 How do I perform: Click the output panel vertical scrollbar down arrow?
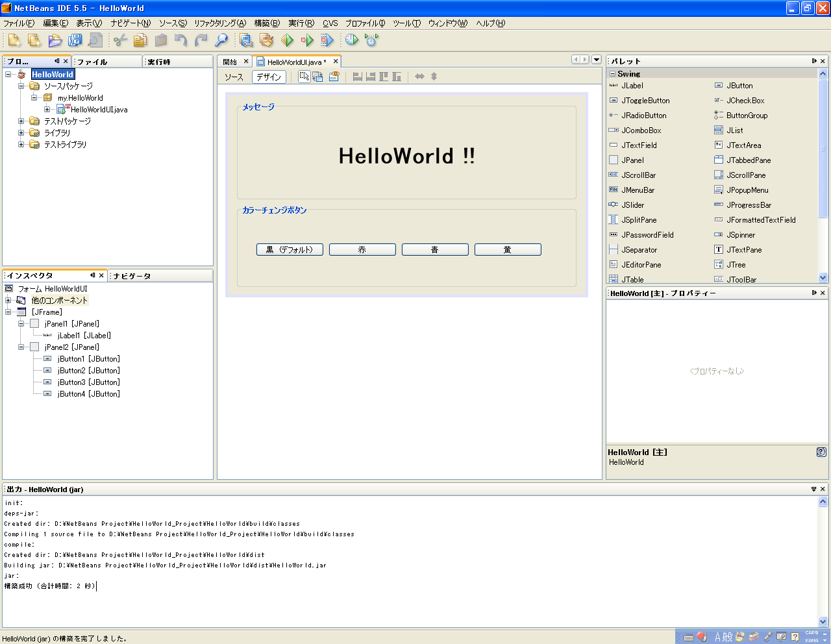point(823,621)
